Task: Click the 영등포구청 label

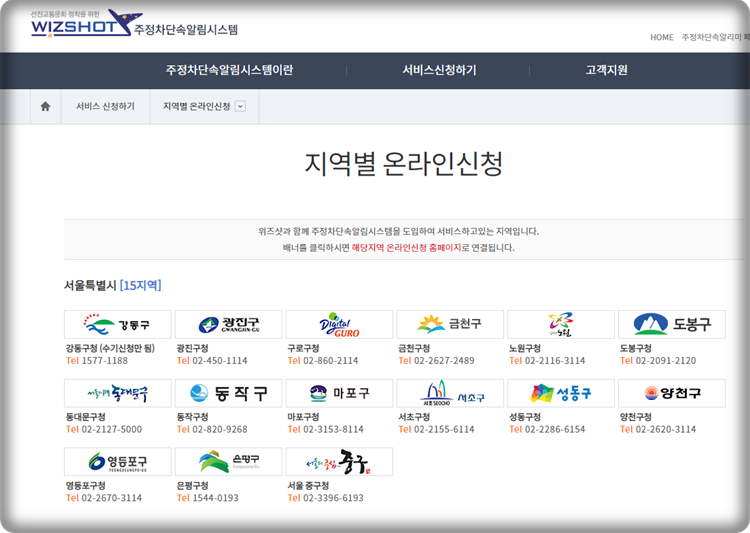Action: 86,485
